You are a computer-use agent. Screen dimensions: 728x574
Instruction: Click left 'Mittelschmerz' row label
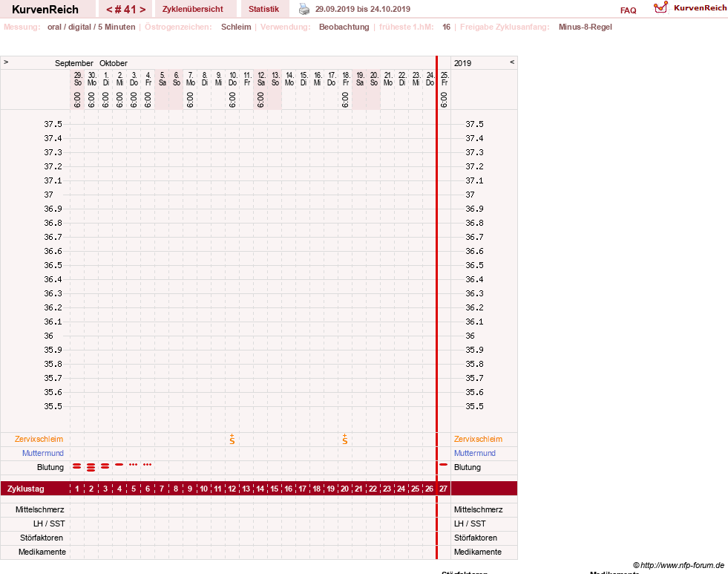(40, 509)
